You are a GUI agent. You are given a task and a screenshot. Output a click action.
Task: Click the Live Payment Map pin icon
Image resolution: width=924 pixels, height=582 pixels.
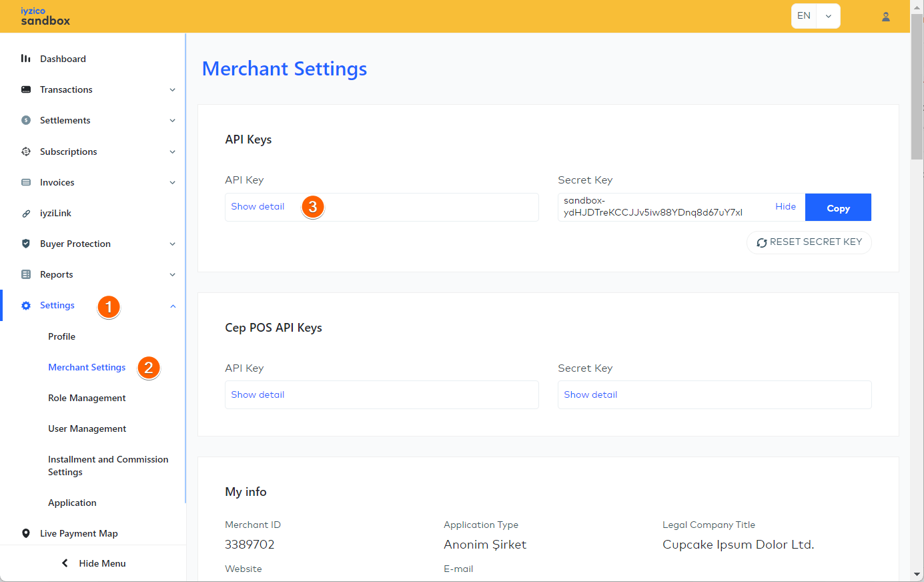[26, 533]
